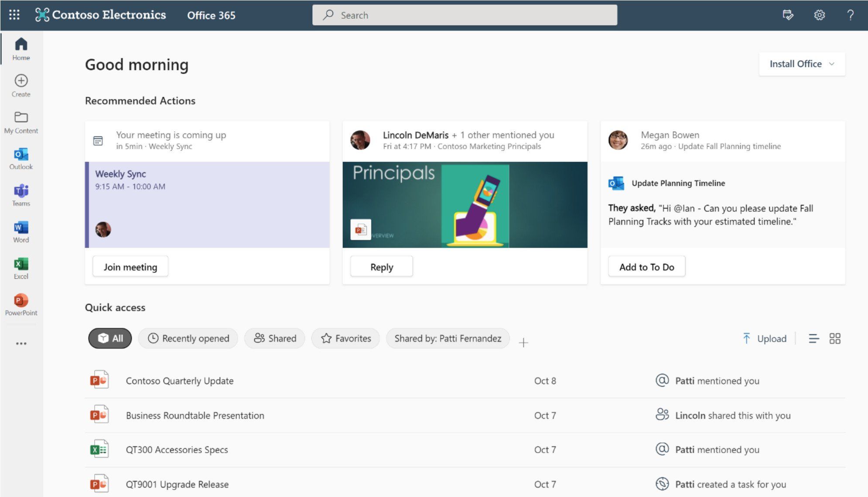Switch to grid view layout

(x=834, y=339)
